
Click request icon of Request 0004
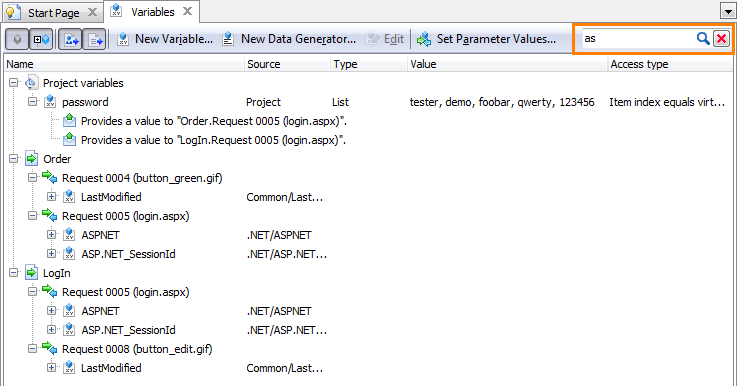(49, 177)
